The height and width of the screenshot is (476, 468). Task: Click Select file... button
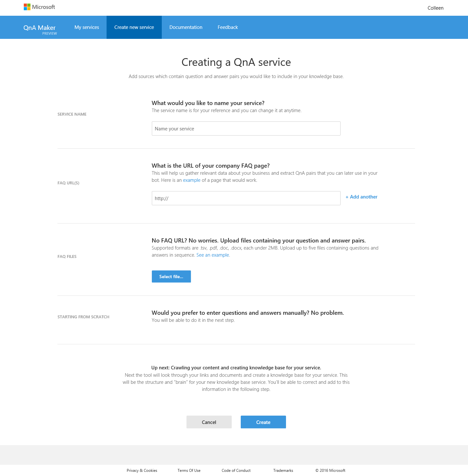pos(171,277)
